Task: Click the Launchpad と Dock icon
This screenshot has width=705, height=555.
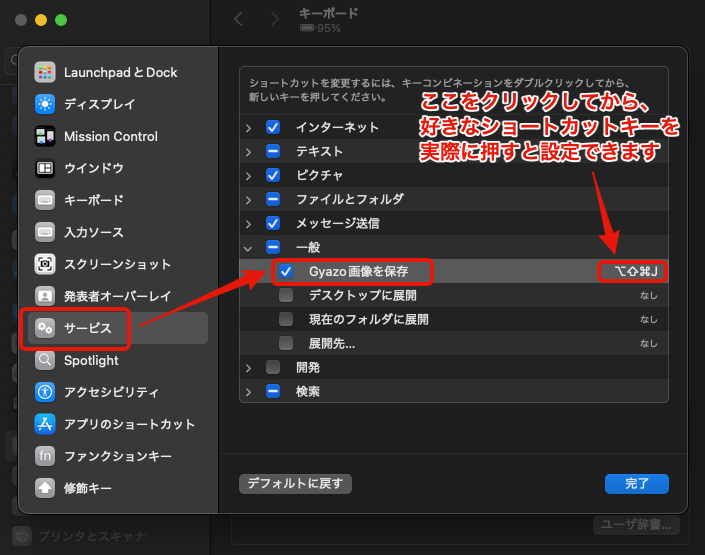Action: coord(45,72)
